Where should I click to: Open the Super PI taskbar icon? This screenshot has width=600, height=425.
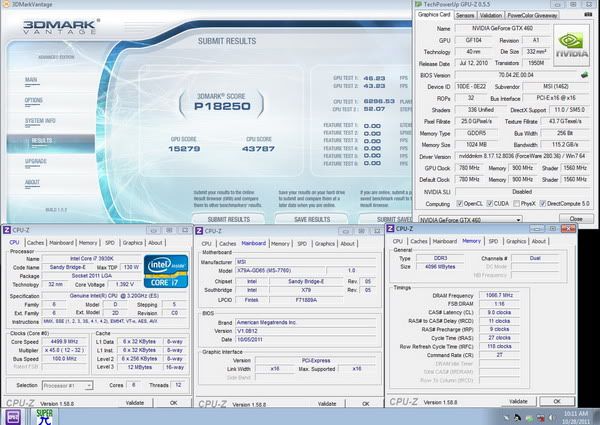click(44, 417)
